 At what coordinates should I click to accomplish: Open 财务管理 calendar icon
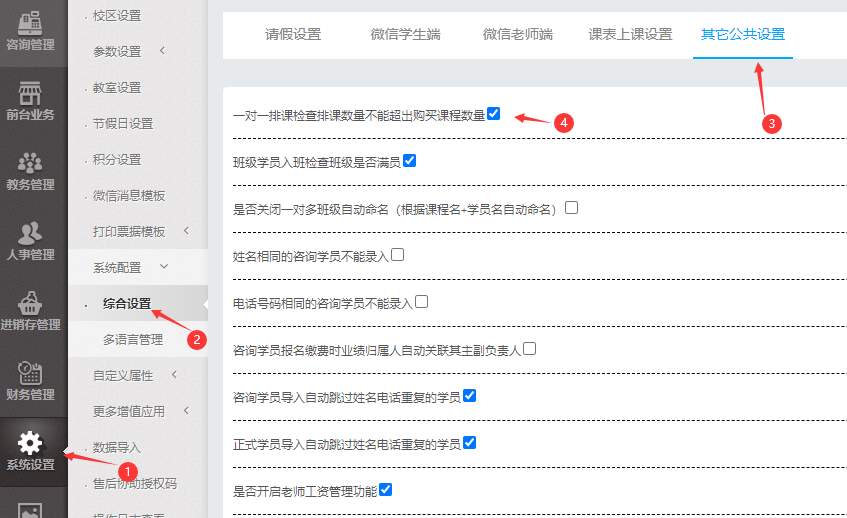(30, 373)
